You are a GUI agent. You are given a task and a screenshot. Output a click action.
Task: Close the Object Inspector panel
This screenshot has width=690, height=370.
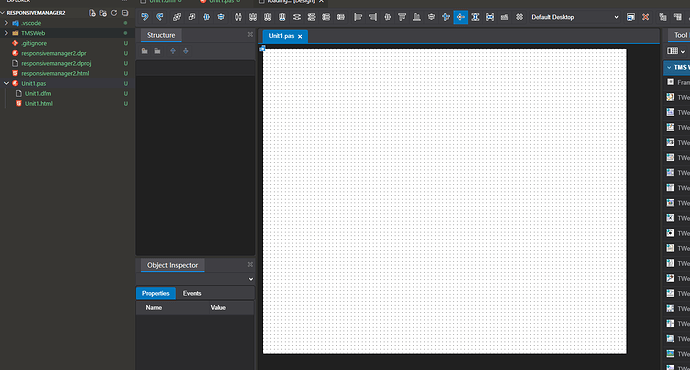250,264
